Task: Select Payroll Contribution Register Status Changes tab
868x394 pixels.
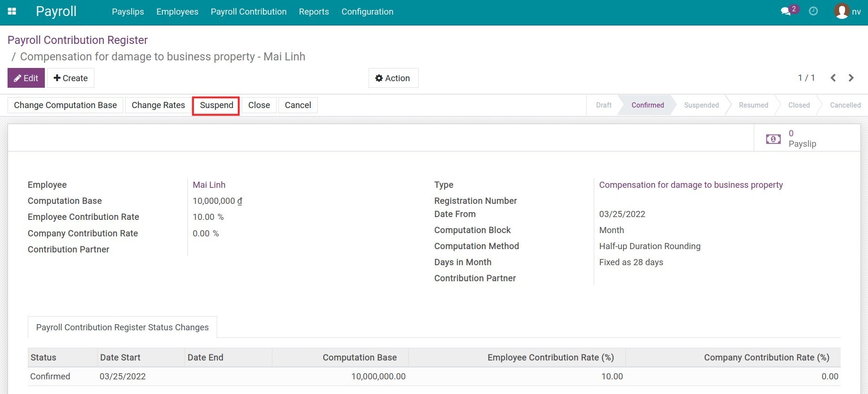Action: (122, 327)
